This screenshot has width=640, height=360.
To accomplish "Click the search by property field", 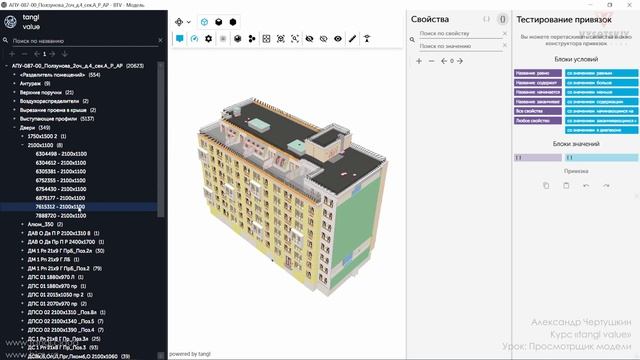I will pyautogui.click(x=460, y=33).
